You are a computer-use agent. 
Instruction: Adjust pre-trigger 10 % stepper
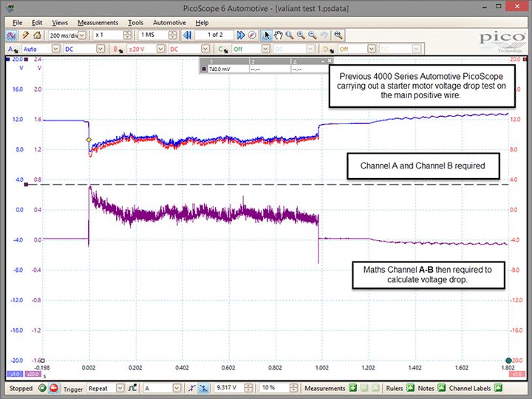(293, 388)
